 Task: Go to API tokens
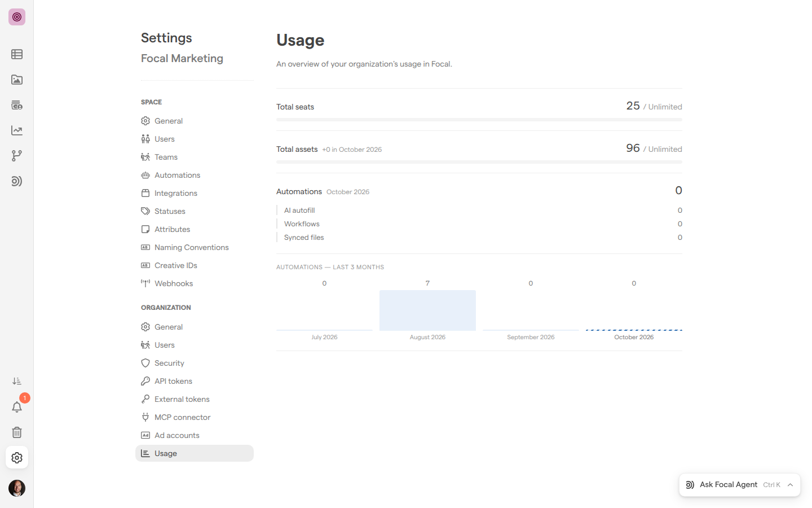195,381
